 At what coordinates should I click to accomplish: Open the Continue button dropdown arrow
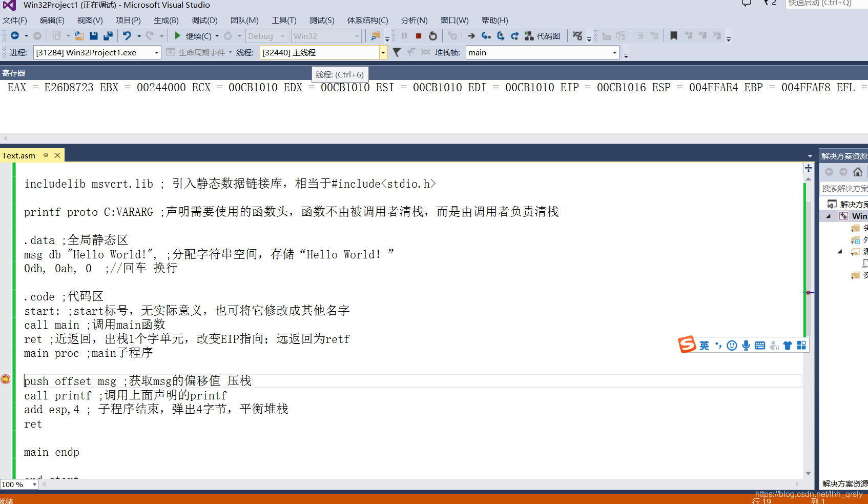pos(217,36)
